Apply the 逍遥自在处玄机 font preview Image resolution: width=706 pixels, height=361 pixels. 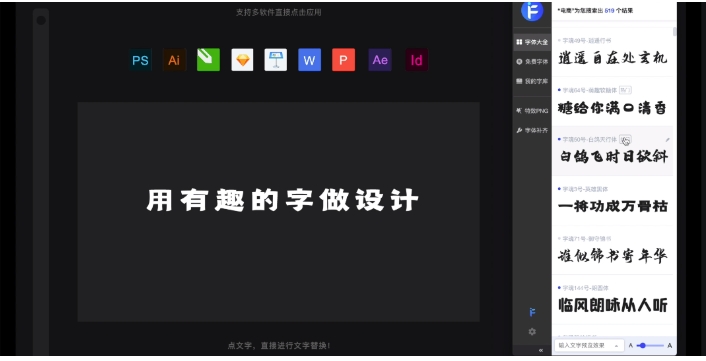coord(612,58)
